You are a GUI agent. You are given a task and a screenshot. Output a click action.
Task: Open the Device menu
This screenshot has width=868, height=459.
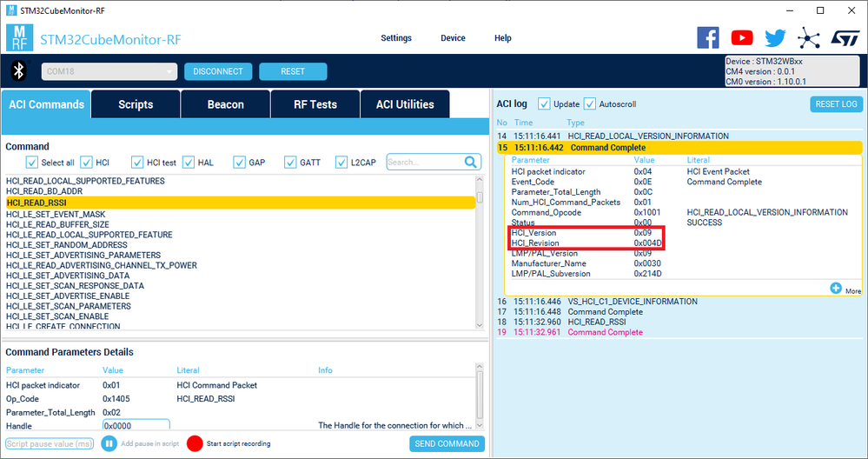coord(453,37)
